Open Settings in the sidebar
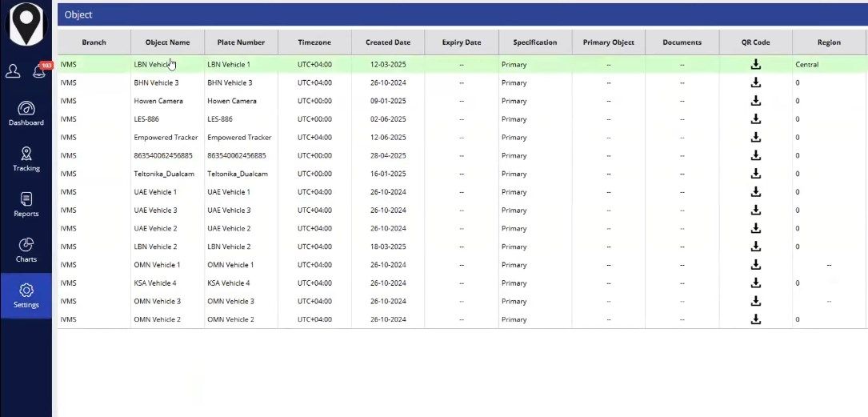 pos(26,295)
